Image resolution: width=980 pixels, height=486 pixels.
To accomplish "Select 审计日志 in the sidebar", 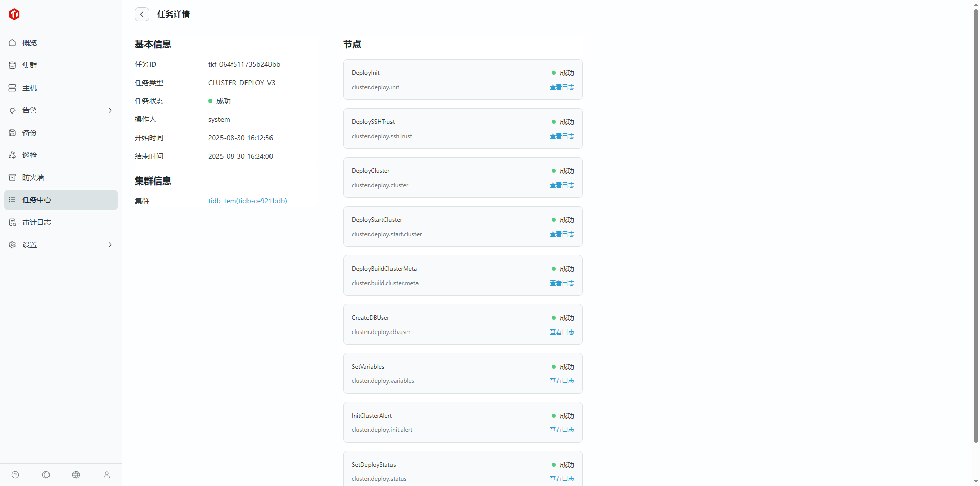I will [x=37, y=222].
